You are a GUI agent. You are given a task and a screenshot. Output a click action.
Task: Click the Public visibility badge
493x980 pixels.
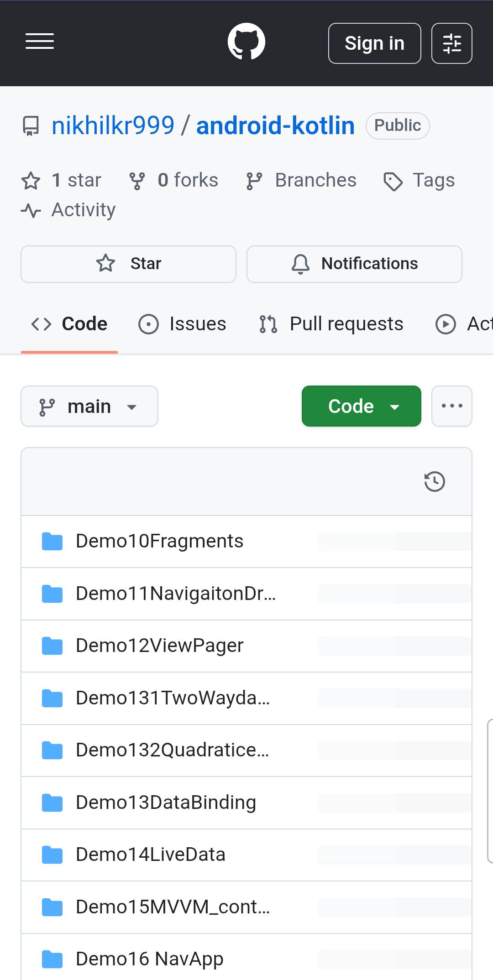pos(398,125)
